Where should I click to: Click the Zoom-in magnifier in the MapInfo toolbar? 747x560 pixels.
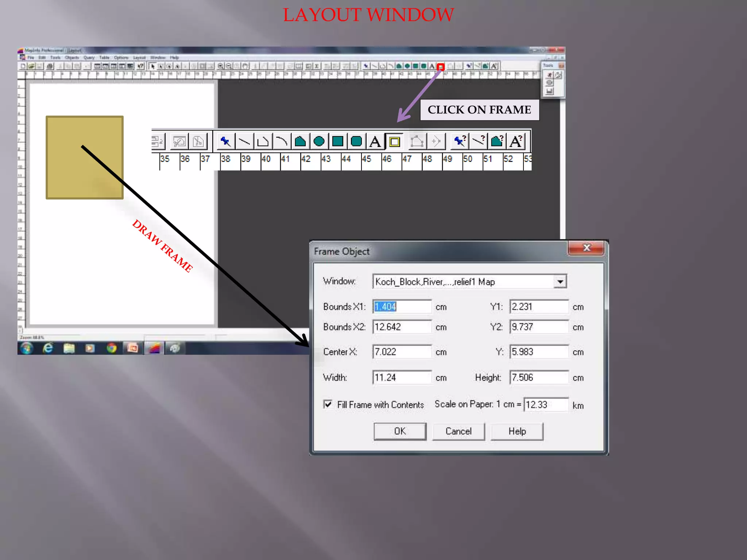click(220, 66)
